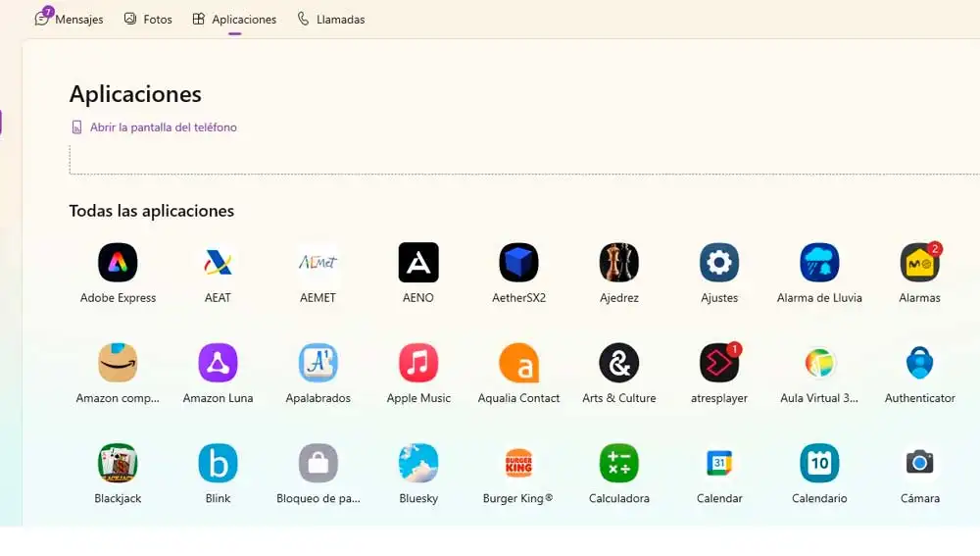The height and width of the screenshot is (556, 980).
Task: Switch to the Mensajes tab
Action: point(70,19)
